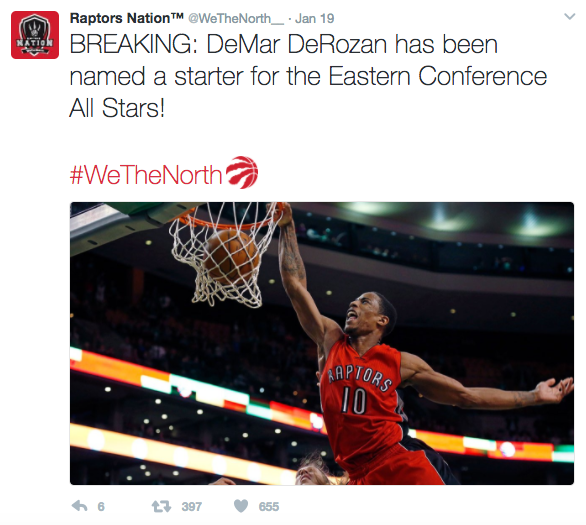
Task: Click the 'All Stars!' line of tweet
Action: [117, 108]
